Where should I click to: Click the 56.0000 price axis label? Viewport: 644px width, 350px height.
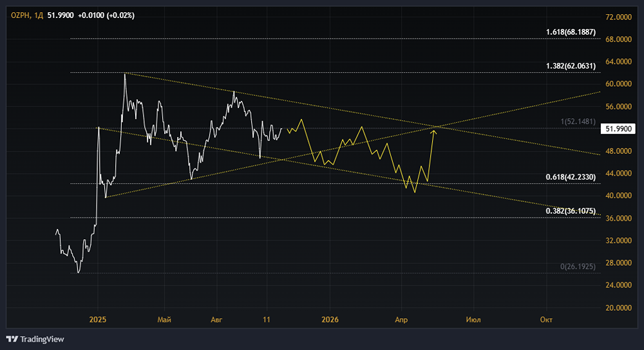[618, 107]
